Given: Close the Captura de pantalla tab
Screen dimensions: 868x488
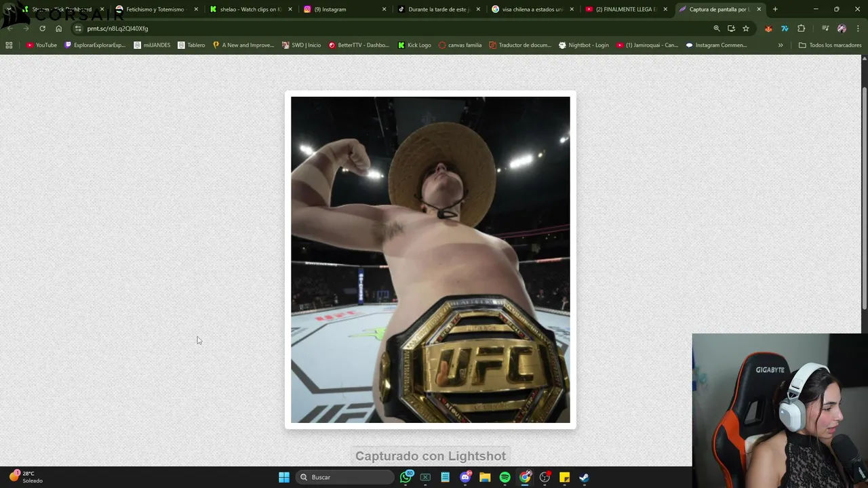Looking at the screenshot, I should [759, 9].
